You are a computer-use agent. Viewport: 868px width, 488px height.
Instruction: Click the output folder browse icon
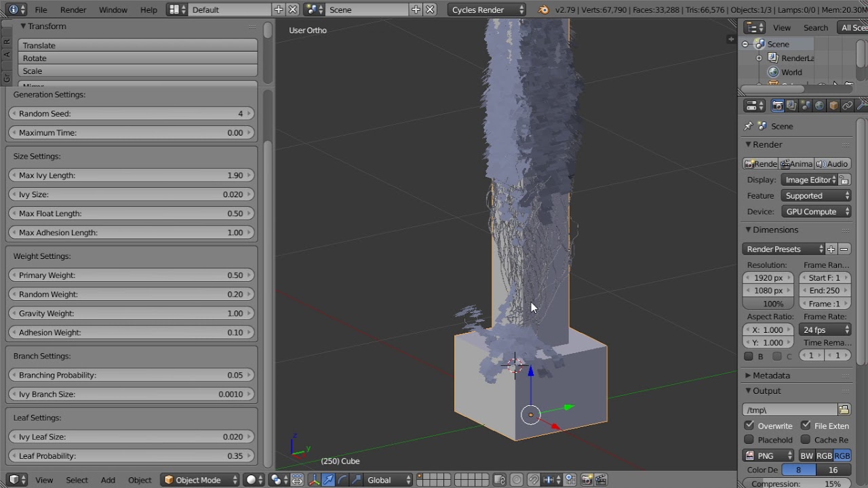[x=844, y=410]
